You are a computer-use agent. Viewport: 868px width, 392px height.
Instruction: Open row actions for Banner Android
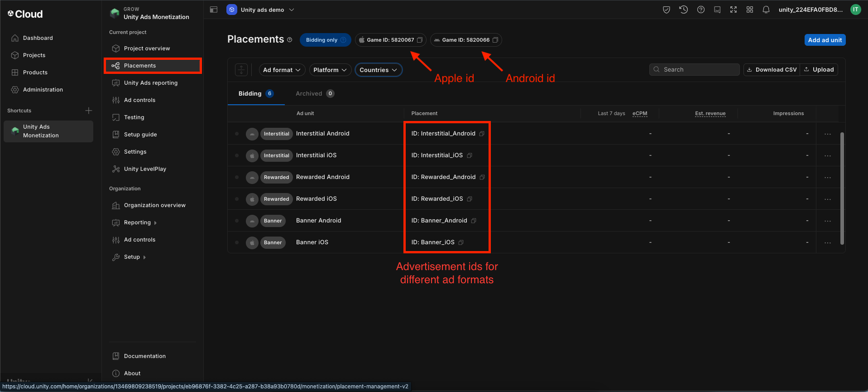828,221
